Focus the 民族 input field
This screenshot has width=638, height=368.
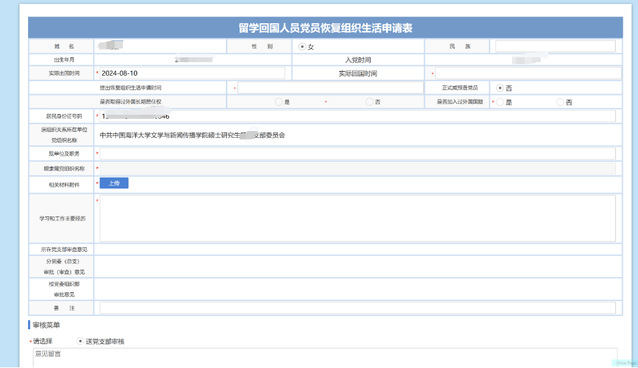555,46
